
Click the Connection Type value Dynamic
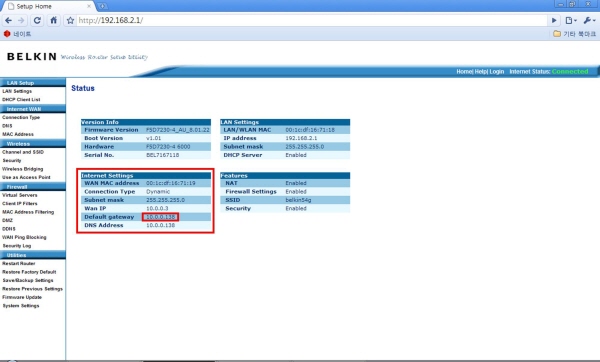point(158,192)
